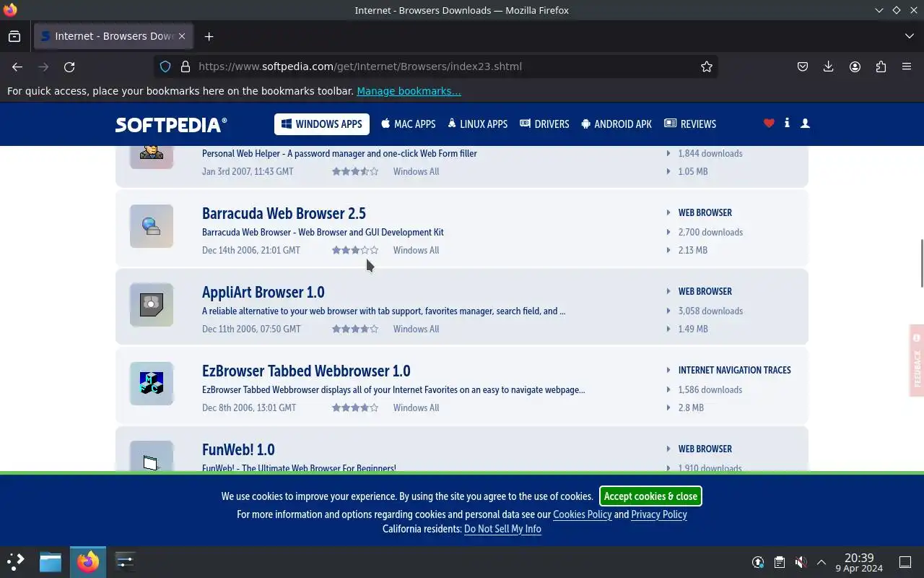This screenshot has width=924, height=578.
Task: Select Mac Apps menu
Action: point(409,124)
